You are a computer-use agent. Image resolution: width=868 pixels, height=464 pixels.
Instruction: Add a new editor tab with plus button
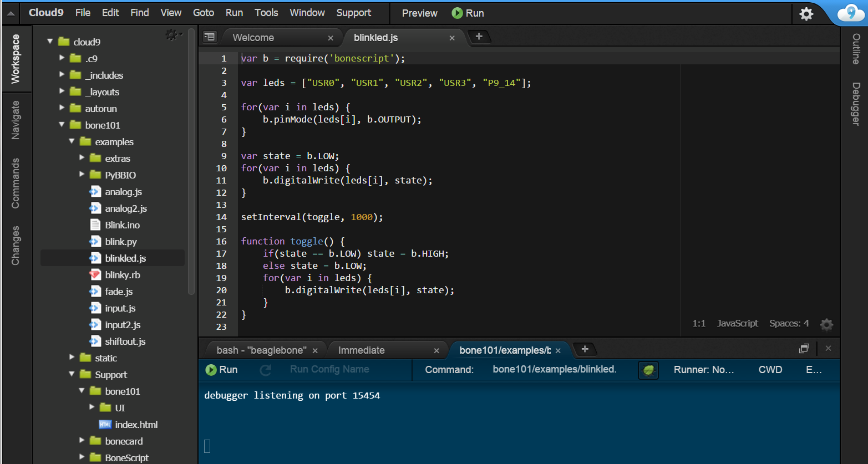click(x=479, y=37)
